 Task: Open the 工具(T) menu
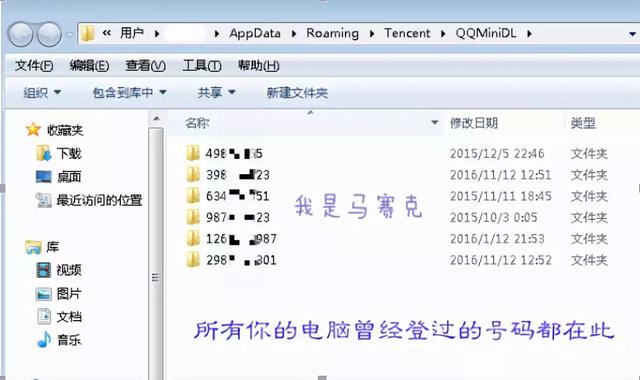202,66
